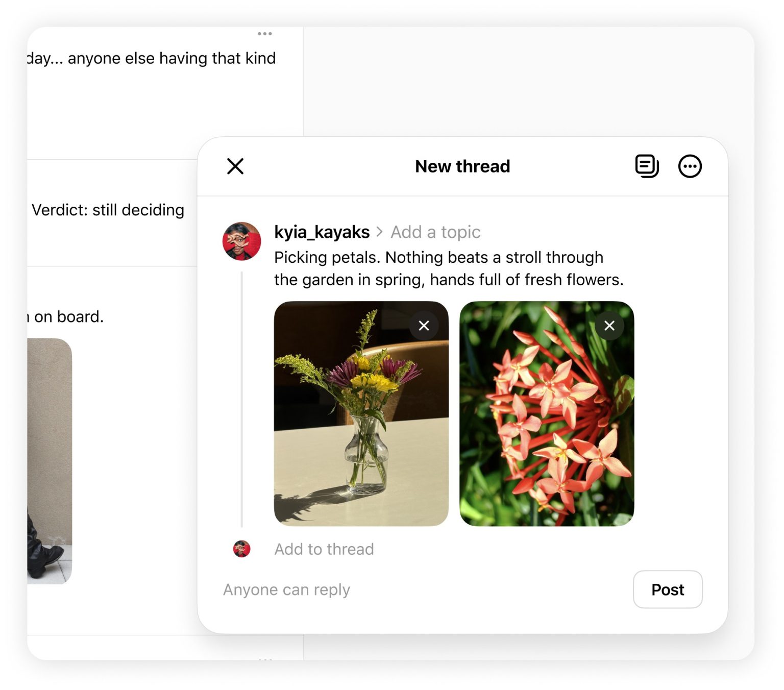Click the kyia_kayaks username
Image resolution: width=784 pixels, height=690 pixels.
[322, 232]
